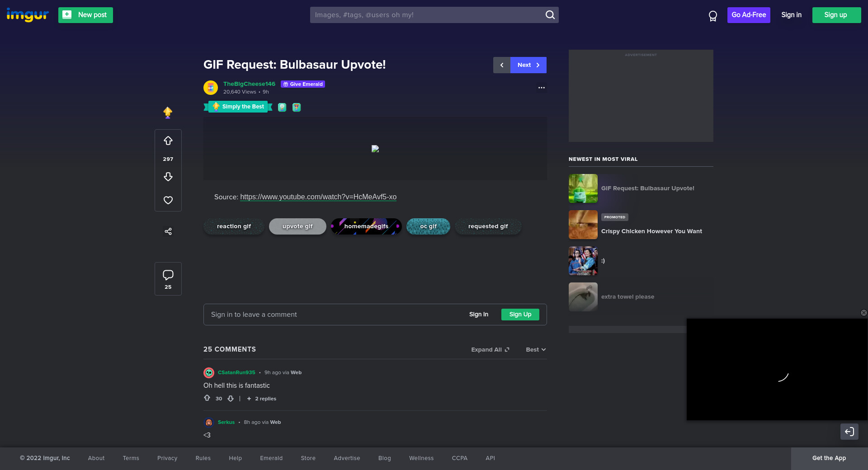868x470 pixels.
Task: Select the upvote gif tag
Action: (297, 226)
